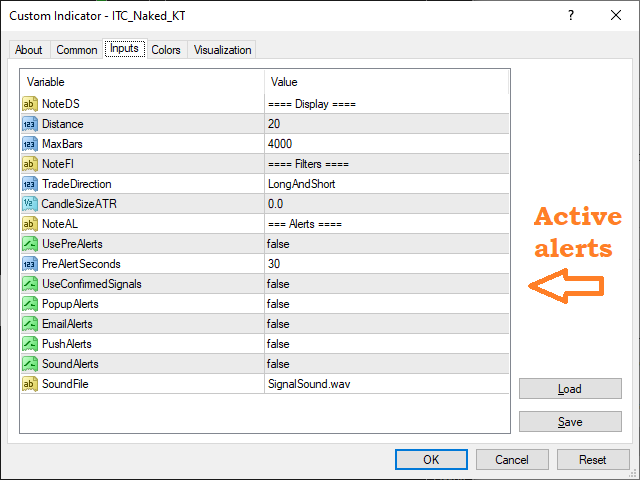640x480 pixels.
Task: Open the TradeDirection LongAndShort value dropdown
Action: click(385, 184)
